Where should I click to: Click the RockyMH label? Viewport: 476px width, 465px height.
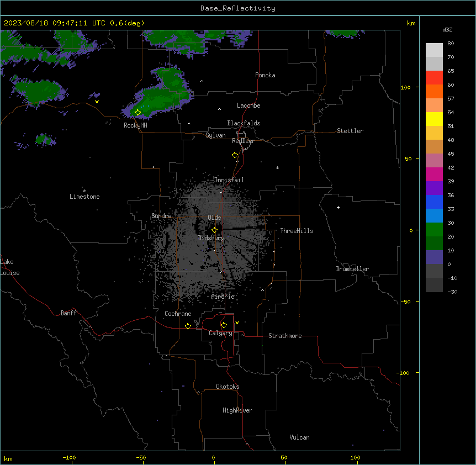(135, 125)
